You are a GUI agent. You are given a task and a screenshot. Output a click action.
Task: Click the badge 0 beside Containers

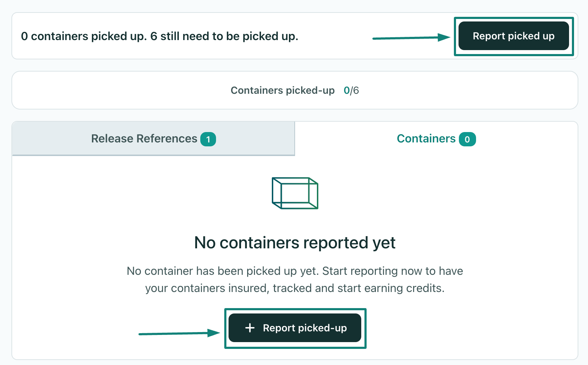point(467,139)
